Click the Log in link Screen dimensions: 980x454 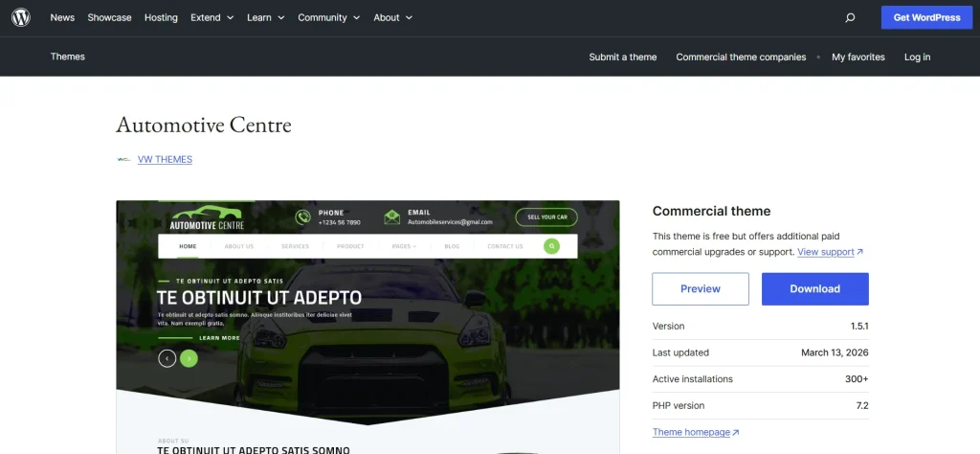[x=917, y=57]
